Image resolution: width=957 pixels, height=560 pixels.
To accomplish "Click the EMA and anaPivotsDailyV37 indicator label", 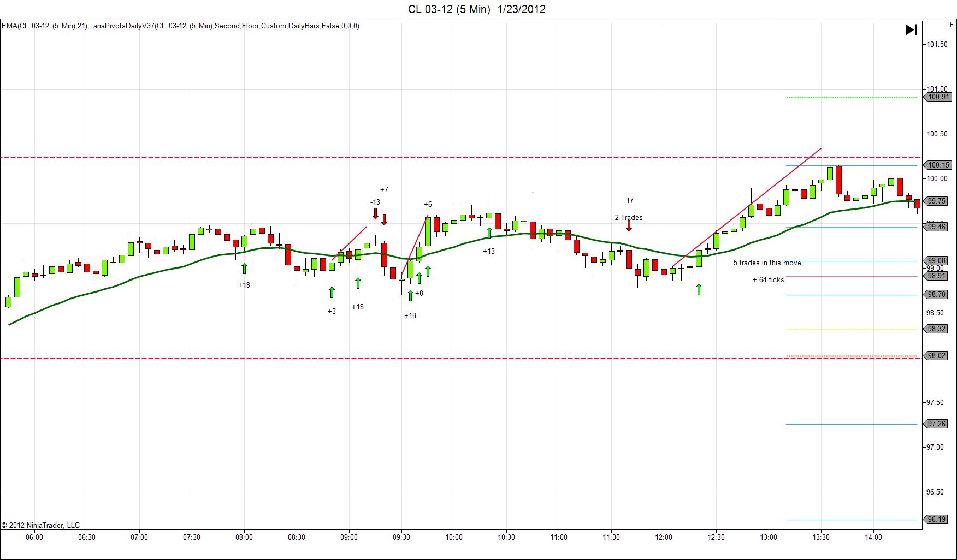I will (180, 26).
